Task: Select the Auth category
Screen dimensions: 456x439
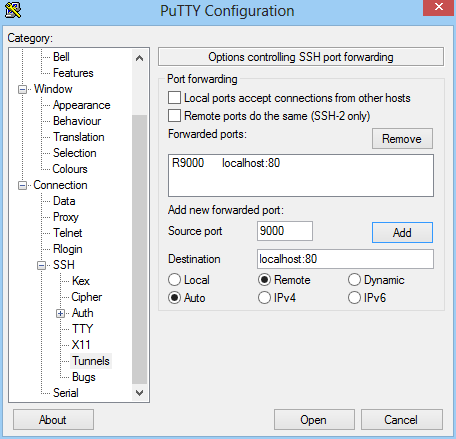Action: [83, 313]
